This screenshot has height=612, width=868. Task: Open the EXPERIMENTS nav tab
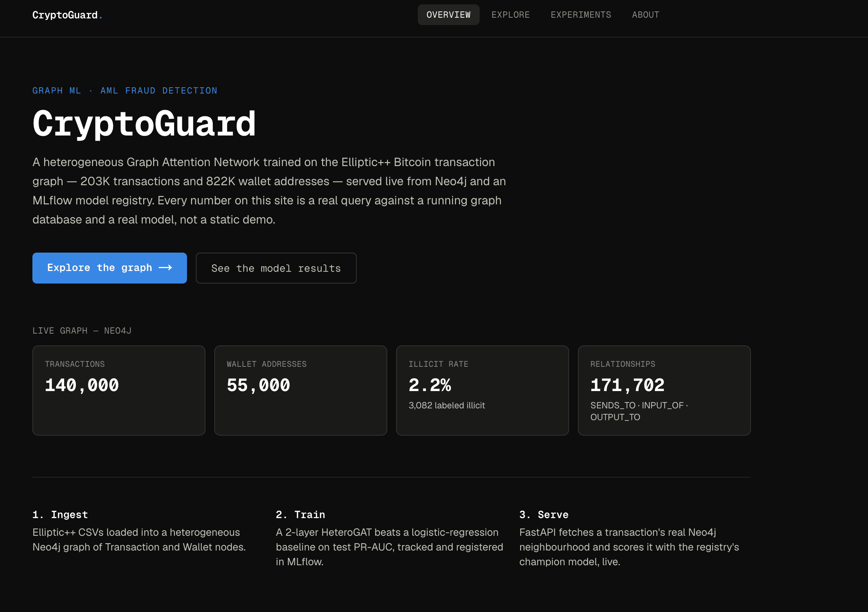(581, 15)
